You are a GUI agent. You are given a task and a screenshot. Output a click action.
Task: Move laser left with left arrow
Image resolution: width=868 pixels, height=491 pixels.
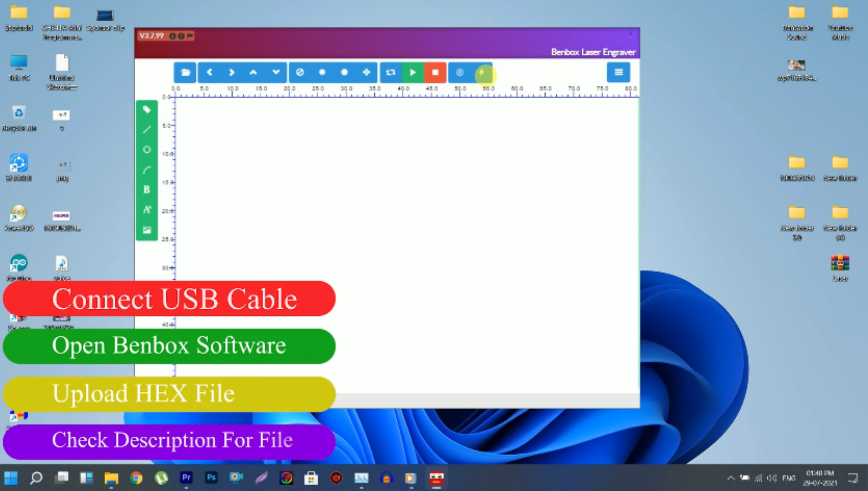[x=209, y=73]
